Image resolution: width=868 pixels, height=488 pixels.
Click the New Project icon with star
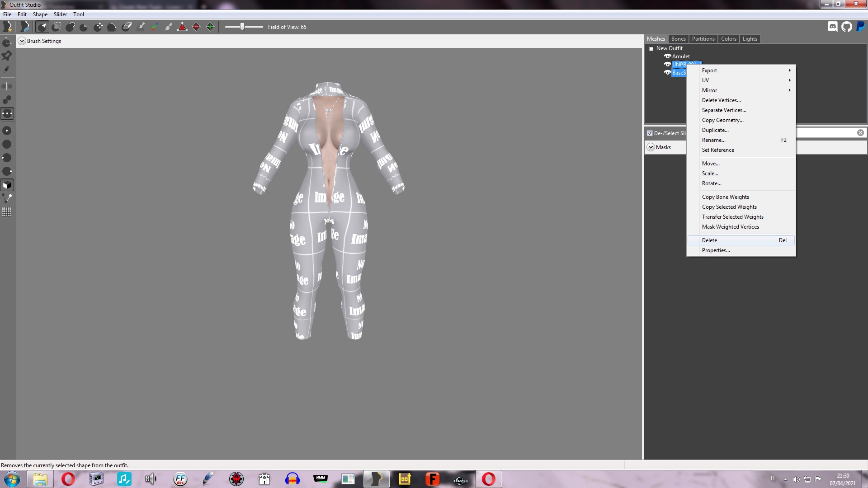[x=7, y=27]
